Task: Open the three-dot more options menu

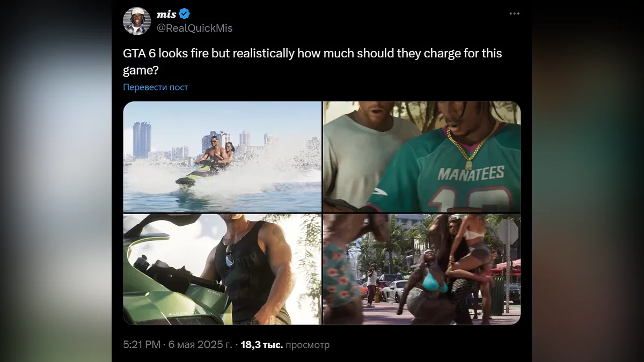Action: coord(514,13)
